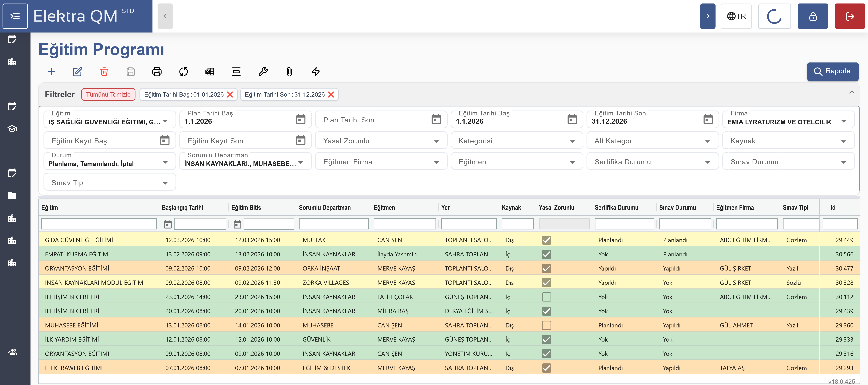This screenshot has height=385, width=868.
Task: Click the plus icon to add a new record
Action: (51, 71)
